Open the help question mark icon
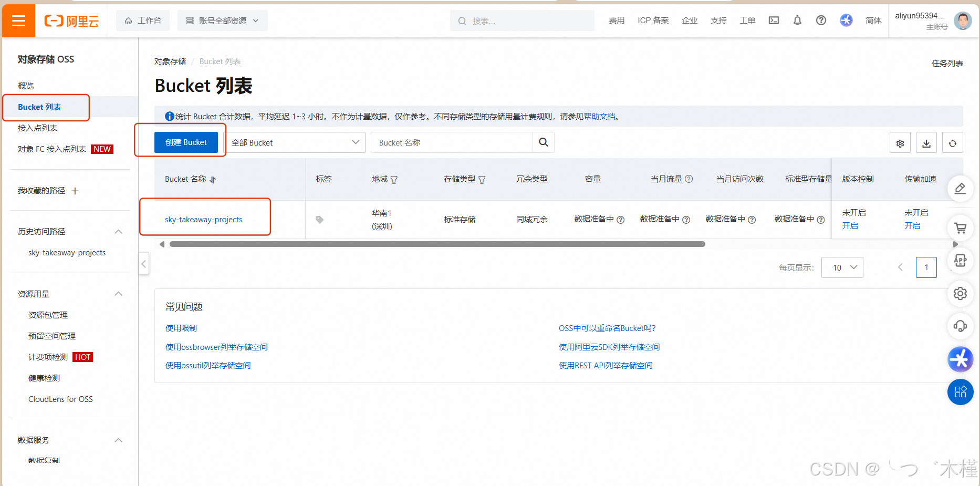This screenshot has width=980, height=486. coord(821,20)
